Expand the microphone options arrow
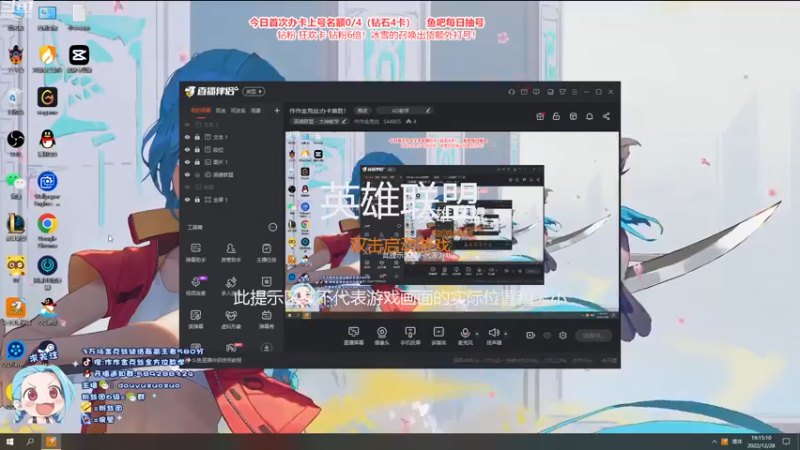The height and width of the screenshot is (450, 800). click(x=477, y=334)
